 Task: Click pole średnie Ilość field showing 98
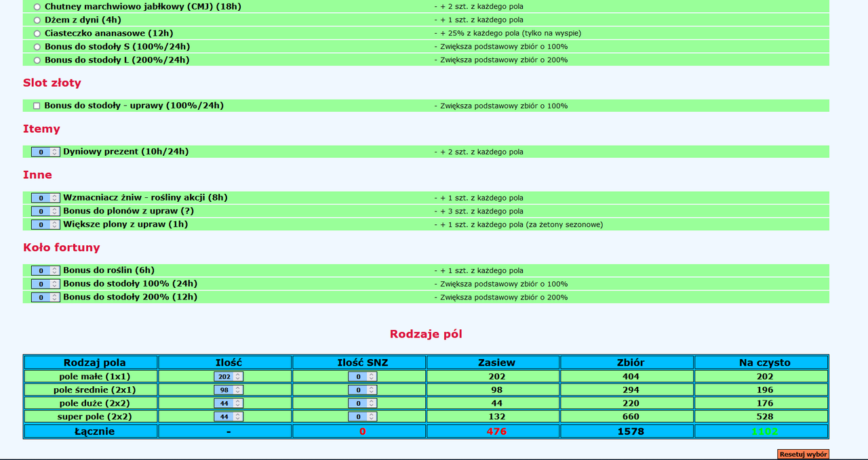tap(229, 390)
